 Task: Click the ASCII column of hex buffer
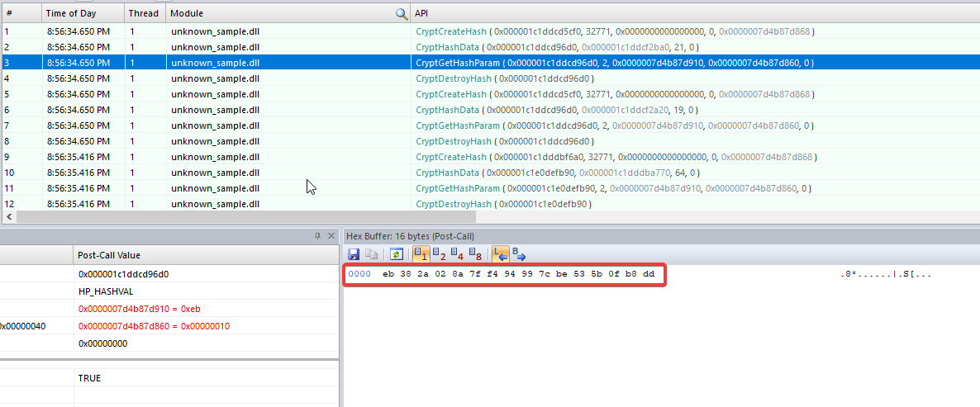[x=886, y=274]
